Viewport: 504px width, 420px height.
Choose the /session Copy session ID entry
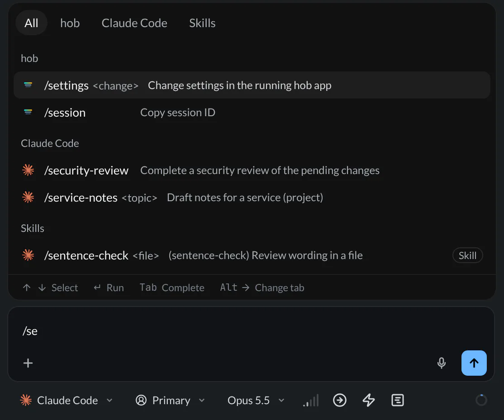252,113
